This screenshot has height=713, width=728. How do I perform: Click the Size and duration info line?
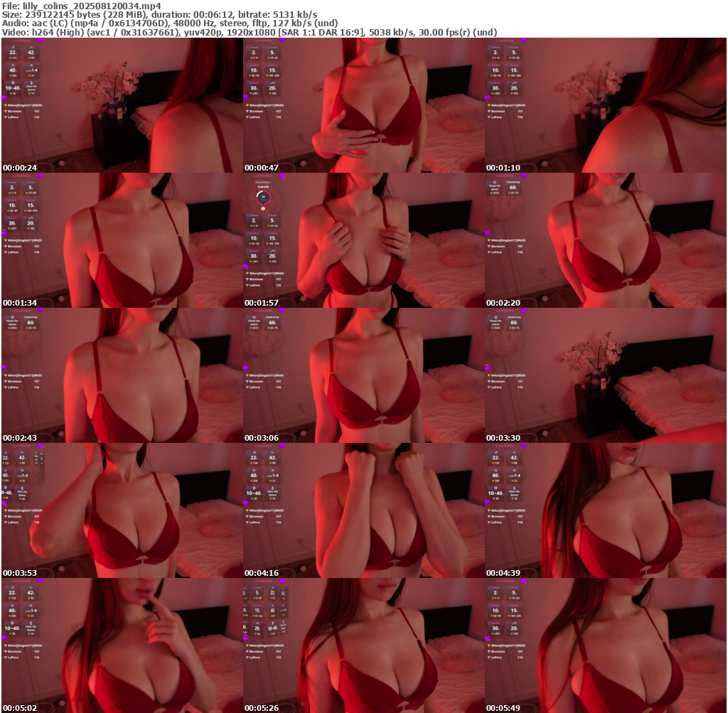(160, 14)
